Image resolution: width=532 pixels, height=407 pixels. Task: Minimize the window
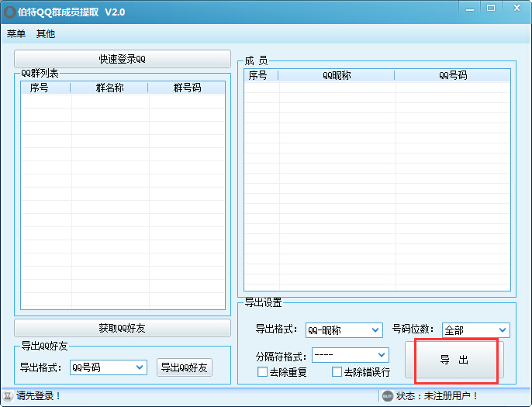[x=470, y=9]
